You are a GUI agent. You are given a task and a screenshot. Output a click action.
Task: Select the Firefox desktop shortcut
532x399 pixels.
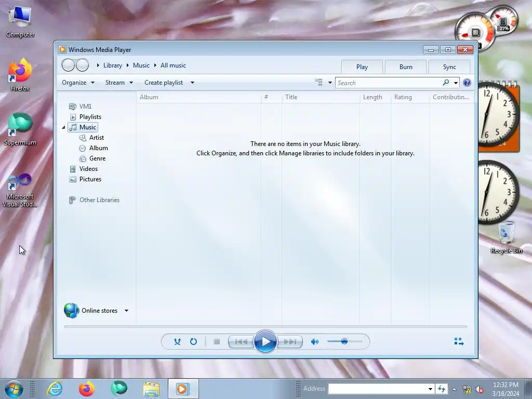(20, 75)
